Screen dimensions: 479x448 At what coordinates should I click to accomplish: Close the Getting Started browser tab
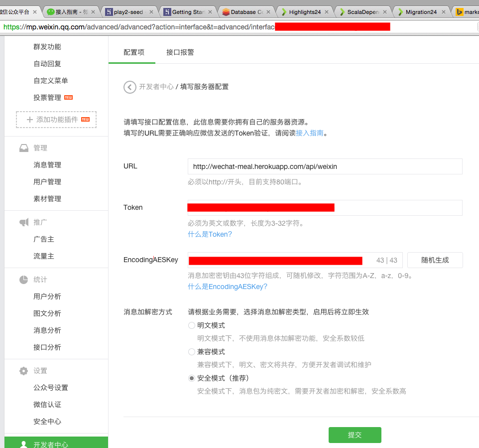[210, 12]
